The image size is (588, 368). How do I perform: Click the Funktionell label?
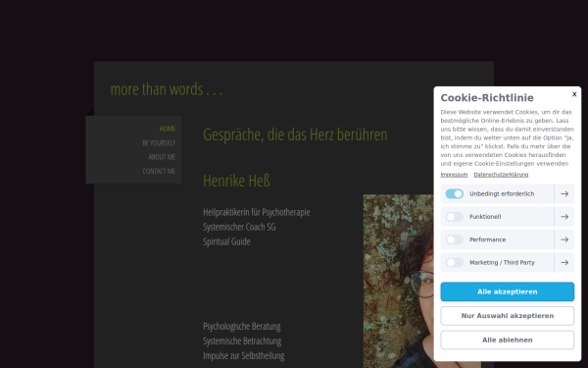(x=485, y=217)
